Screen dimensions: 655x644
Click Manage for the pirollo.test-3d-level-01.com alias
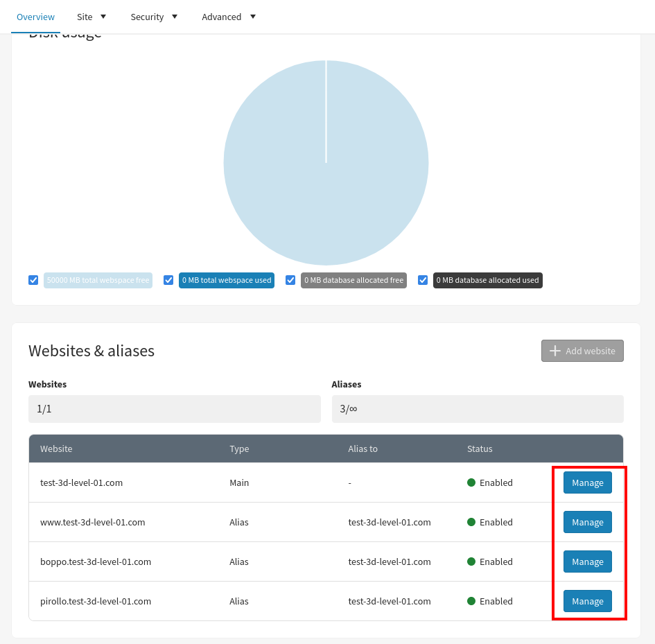(x=587, y=601)
